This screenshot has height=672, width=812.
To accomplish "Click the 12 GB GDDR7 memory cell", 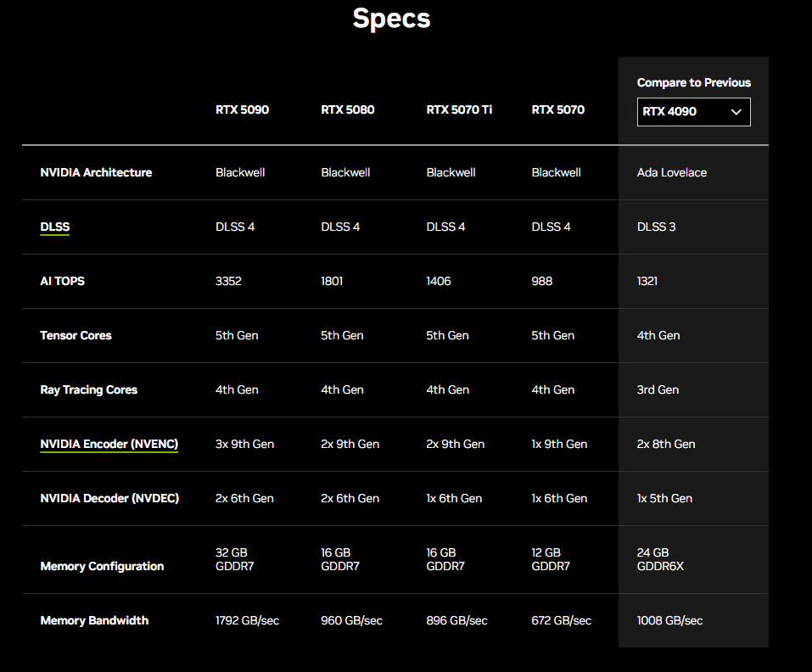I will coord(551,560).
